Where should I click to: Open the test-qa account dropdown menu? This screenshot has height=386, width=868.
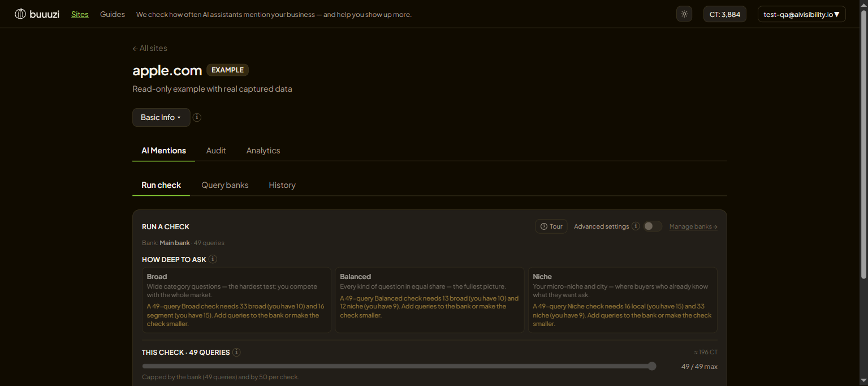point(801,14)
